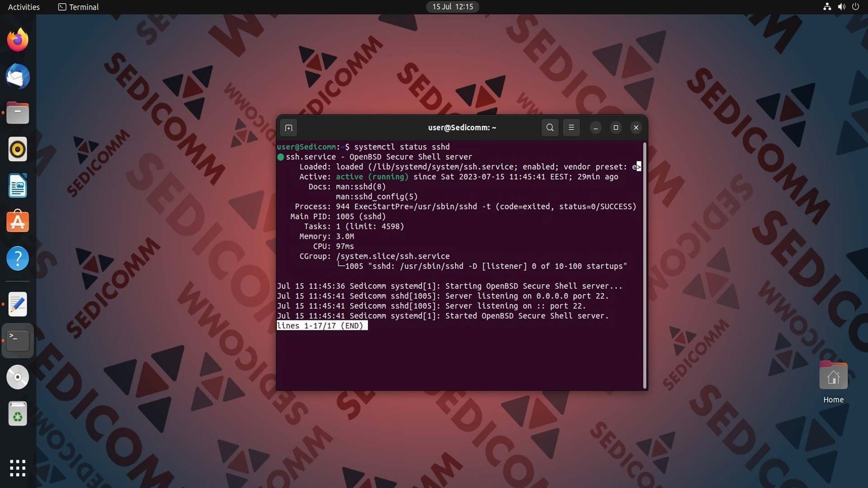Screen dimensions: 868x488
Task: Click the volume speaker icon
Action: (841, 7)
